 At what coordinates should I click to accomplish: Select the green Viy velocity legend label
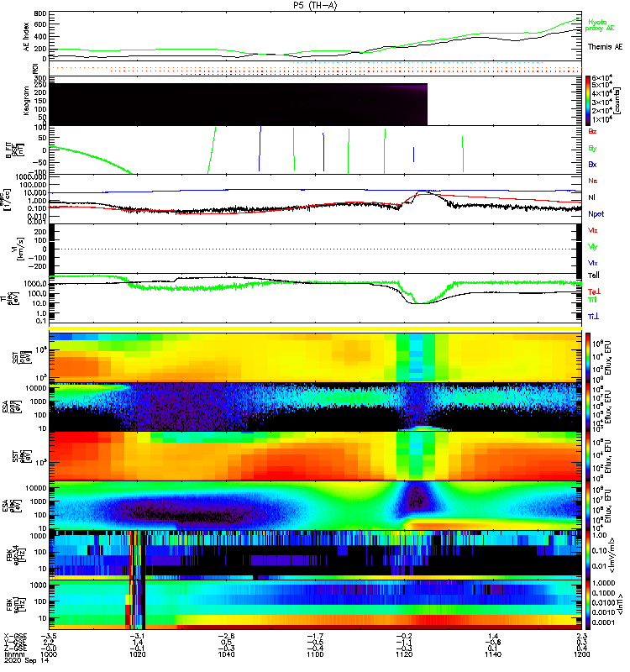[x=593, y=247]
